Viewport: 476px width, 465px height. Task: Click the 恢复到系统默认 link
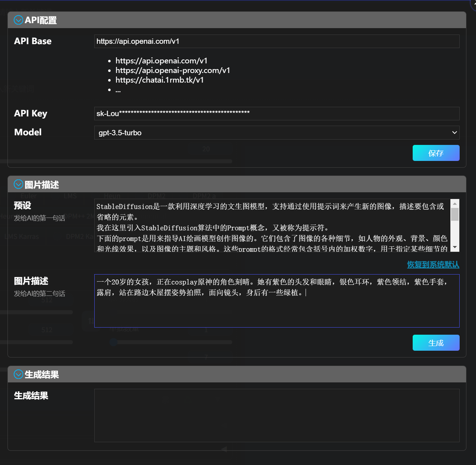(x=433, y=265)
